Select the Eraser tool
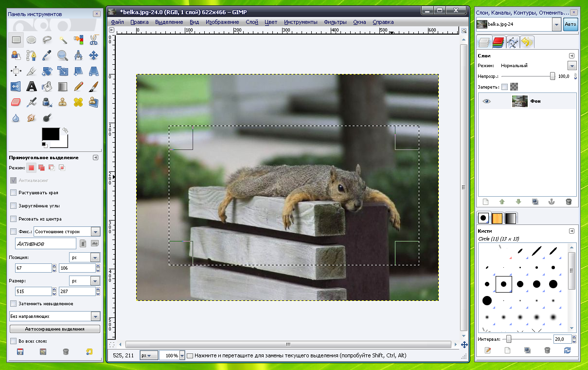The width and height of the screenshot is (588, 370). click(16, 102)
